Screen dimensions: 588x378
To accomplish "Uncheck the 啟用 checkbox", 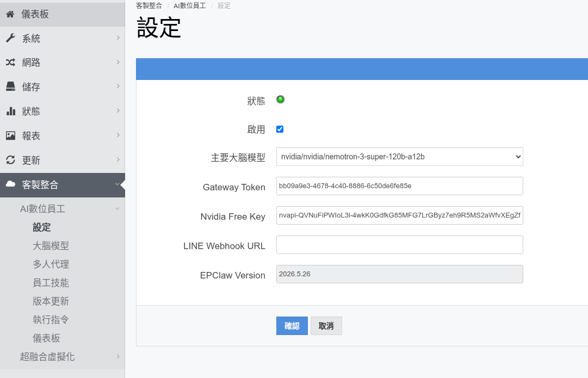I will pos(280,129).
